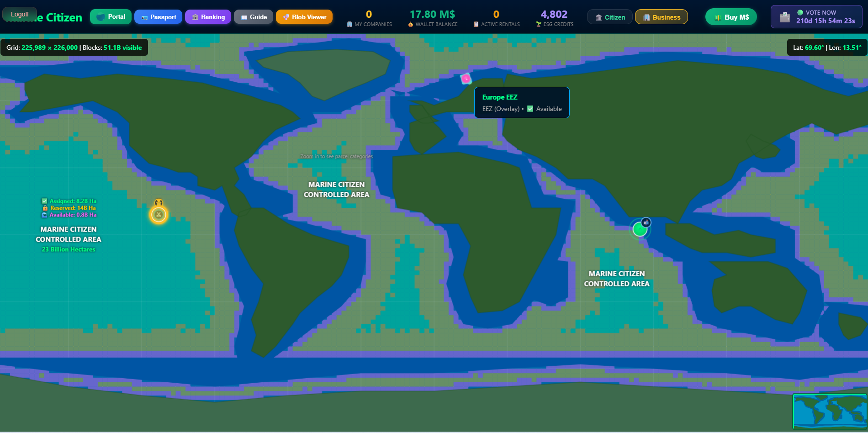
Task: Click the Reserved: 14B Ha label
Action: [69, 208]
